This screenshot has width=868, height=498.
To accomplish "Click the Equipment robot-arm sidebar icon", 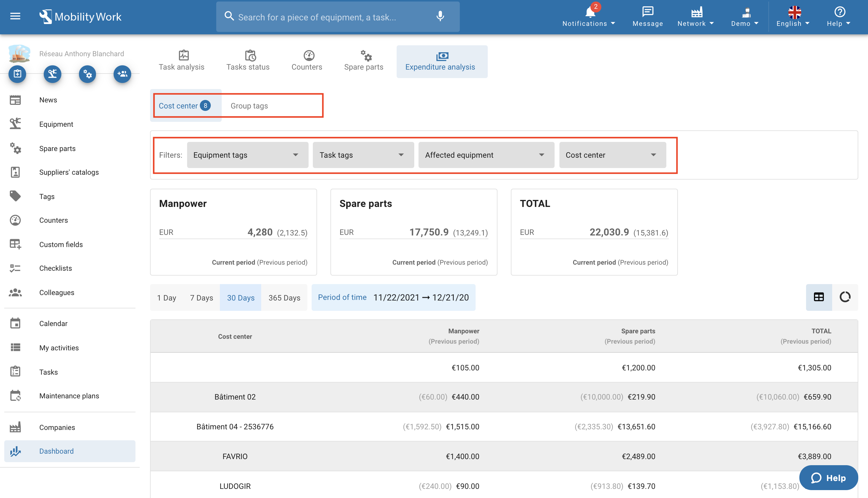I will (15, 124).
